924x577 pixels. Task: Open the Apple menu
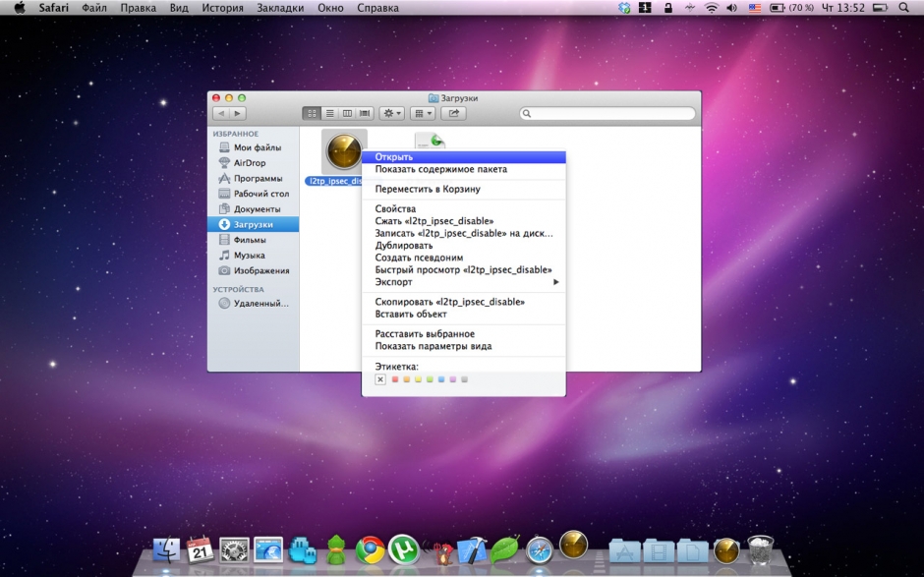(x=20, y=8)
